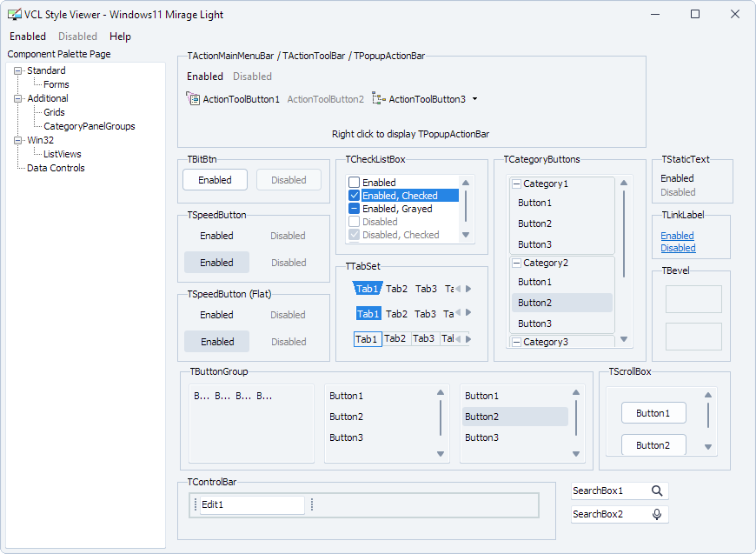
Task: Toggle the pressed TSpeedButton Enabled button
Action: 217,263
